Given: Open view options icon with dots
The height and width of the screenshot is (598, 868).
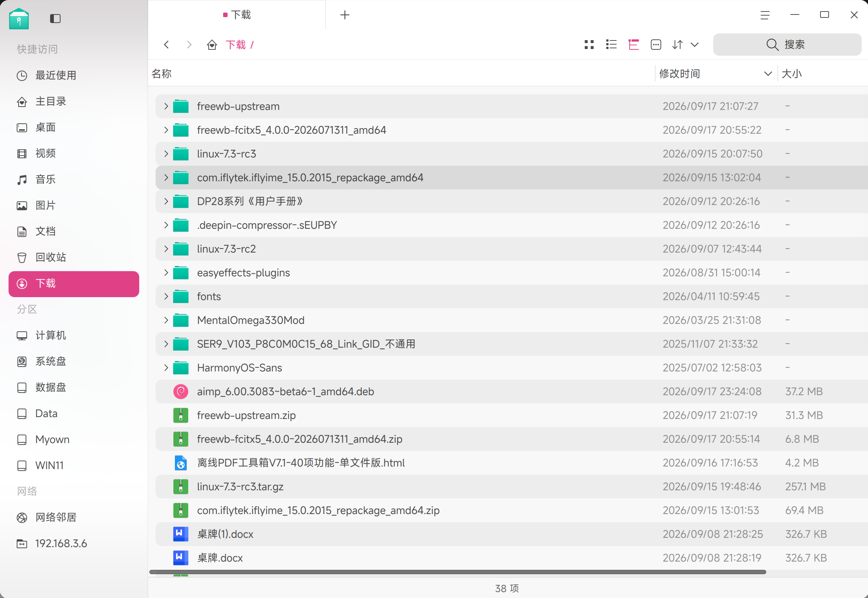Looking at the screenshot, I should [656, 45].
